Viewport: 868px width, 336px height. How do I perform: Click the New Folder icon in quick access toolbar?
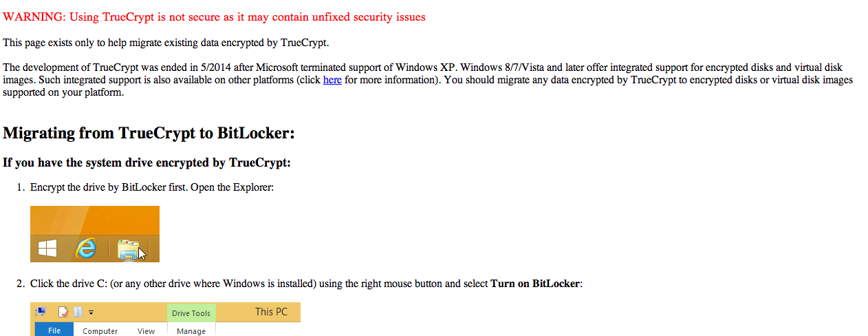click(78, 312)
